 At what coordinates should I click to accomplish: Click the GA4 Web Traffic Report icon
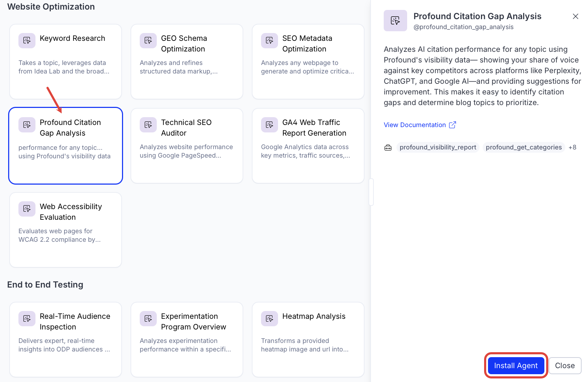pos(270,125)
